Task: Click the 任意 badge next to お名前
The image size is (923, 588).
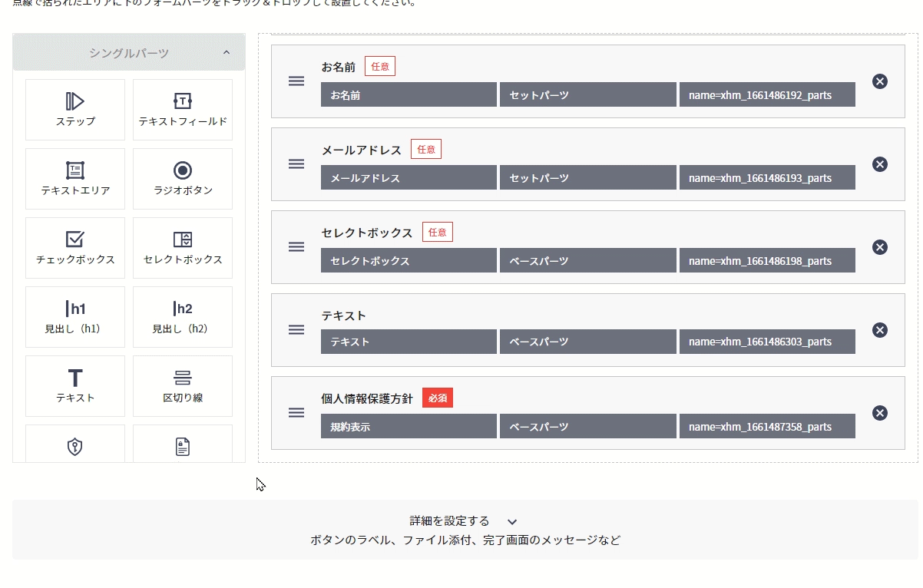Action: pyautogui.click(x=380, y=67)
